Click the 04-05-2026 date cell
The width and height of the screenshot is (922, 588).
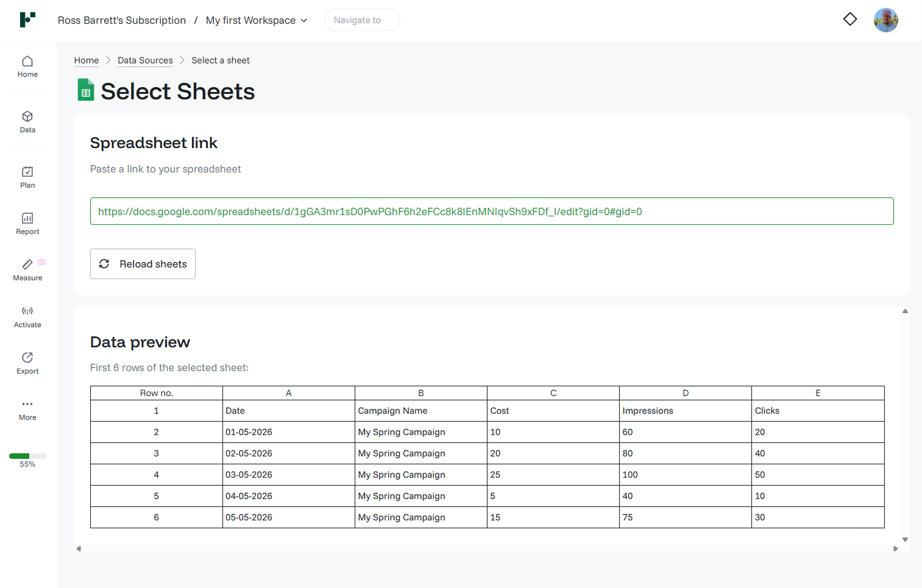click(x=289, y=496)
